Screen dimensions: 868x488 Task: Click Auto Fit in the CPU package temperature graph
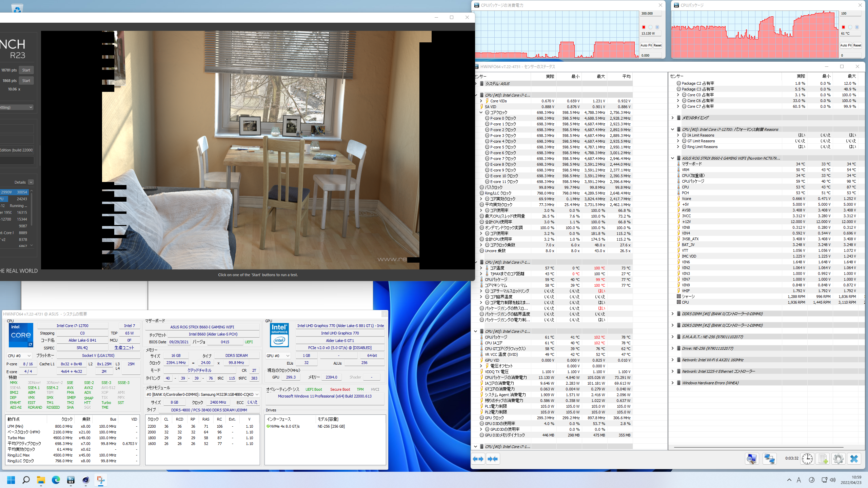click(x=846, y=45)
